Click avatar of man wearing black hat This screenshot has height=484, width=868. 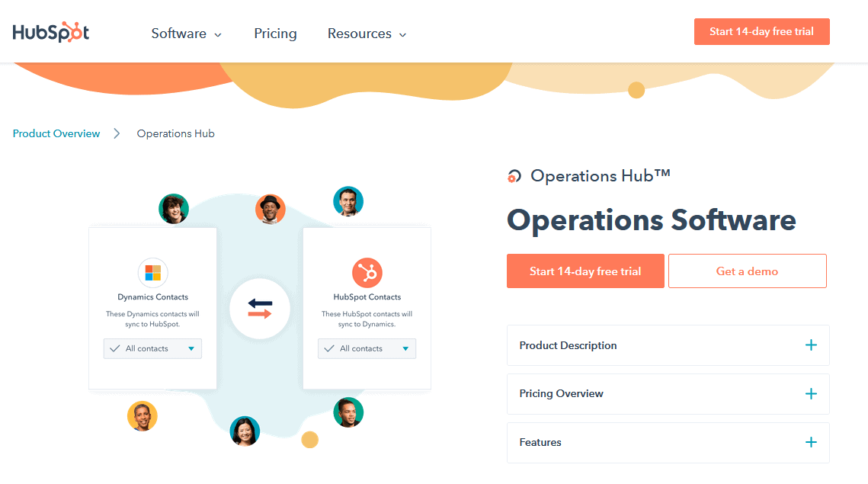(270, 210)
